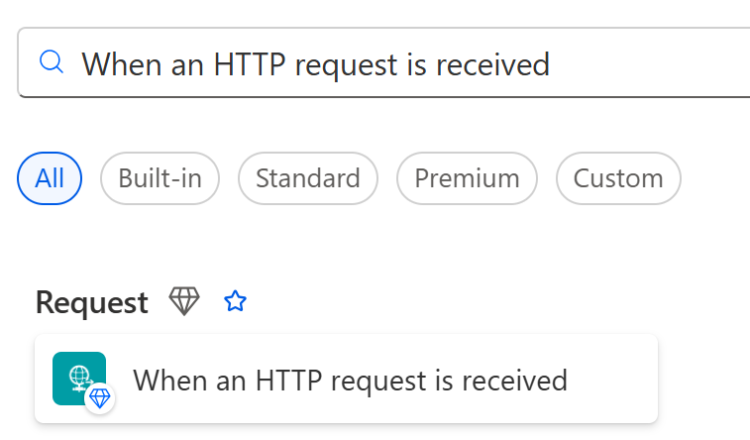Click the premium diamond icon beside Request
750x440 pixels.
[x=184, y=301]
